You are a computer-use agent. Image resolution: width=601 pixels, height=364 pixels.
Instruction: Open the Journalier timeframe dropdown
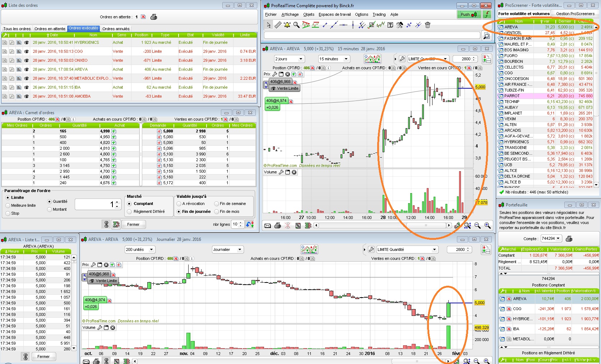click(x=228, y=249)
